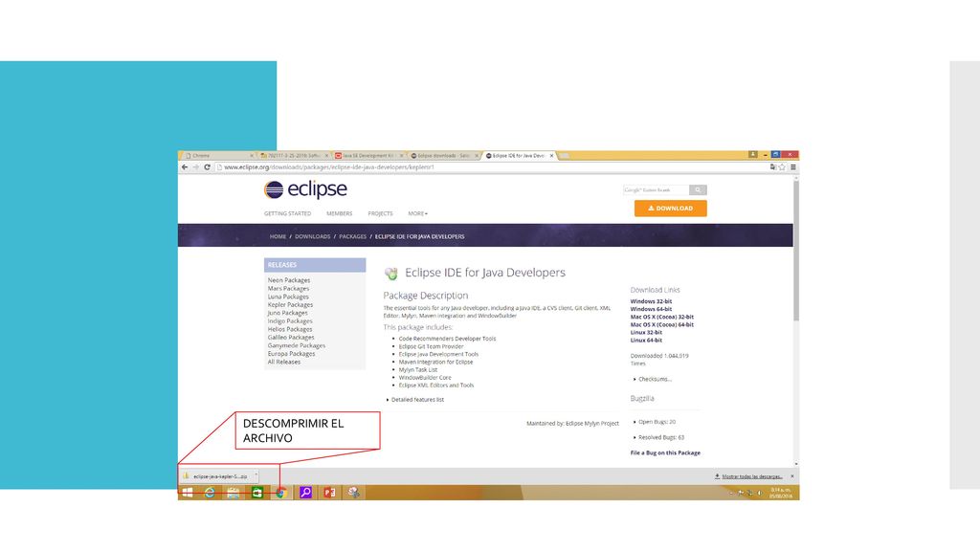Expand the Checksums section

pyautogui.click(x=653, y=379)
